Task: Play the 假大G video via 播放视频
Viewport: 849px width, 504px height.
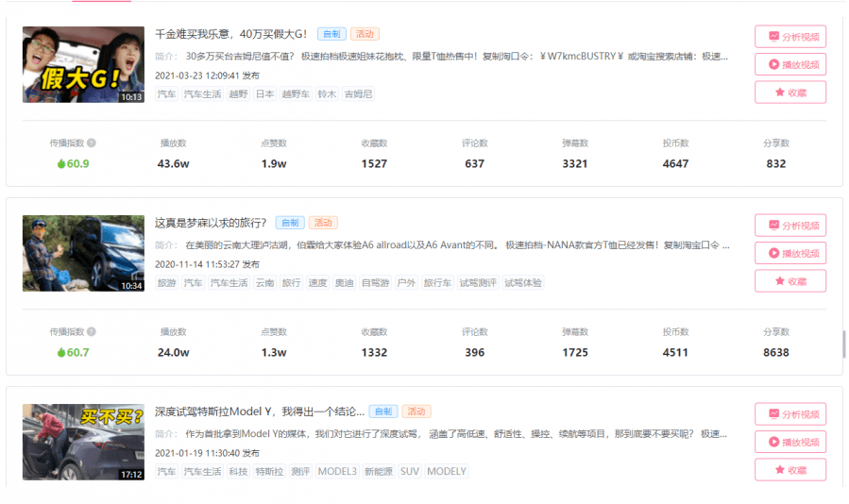Action: pos(790,64)
